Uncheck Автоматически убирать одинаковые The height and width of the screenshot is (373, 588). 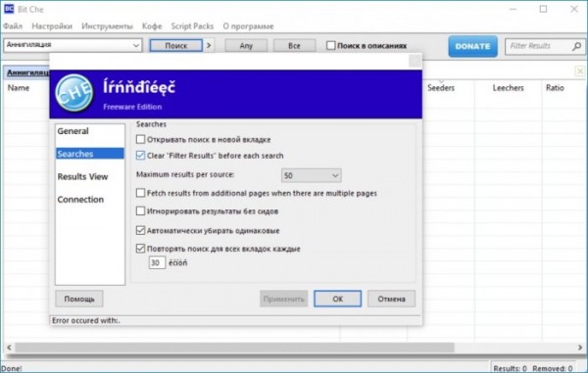coord(140,230)
